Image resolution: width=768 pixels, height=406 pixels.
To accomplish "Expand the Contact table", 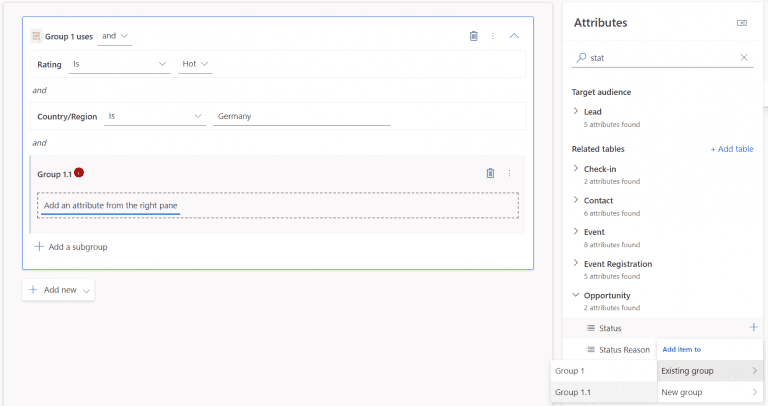I will 576,200.
